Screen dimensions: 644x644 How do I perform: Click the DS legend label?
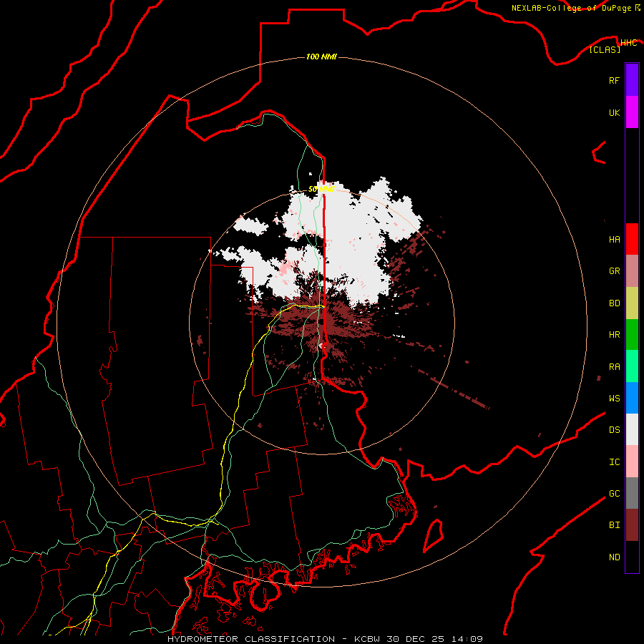[x=614, y=430]
